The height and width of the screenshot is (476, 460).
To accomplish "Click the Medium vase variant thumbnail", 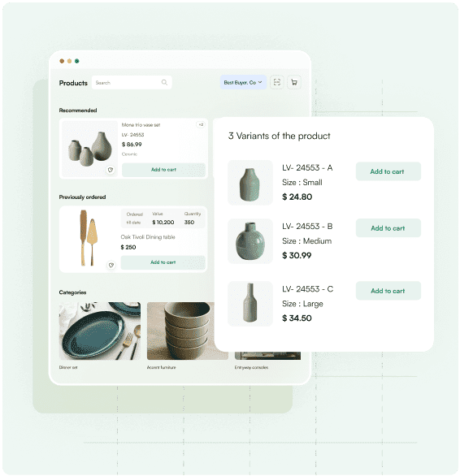I will pyautogui.click(x=250, y=241).
